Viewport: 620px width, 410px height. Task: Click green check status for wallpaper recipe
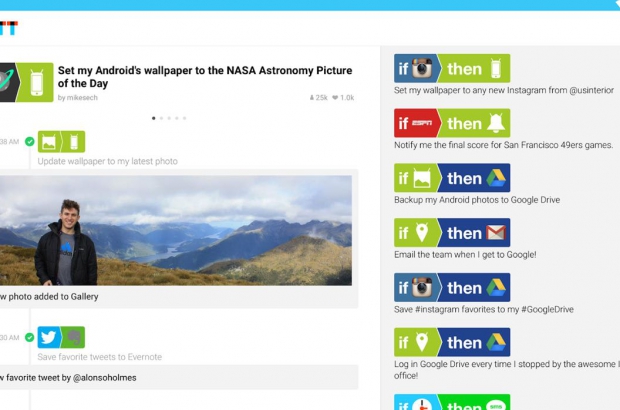30,142
